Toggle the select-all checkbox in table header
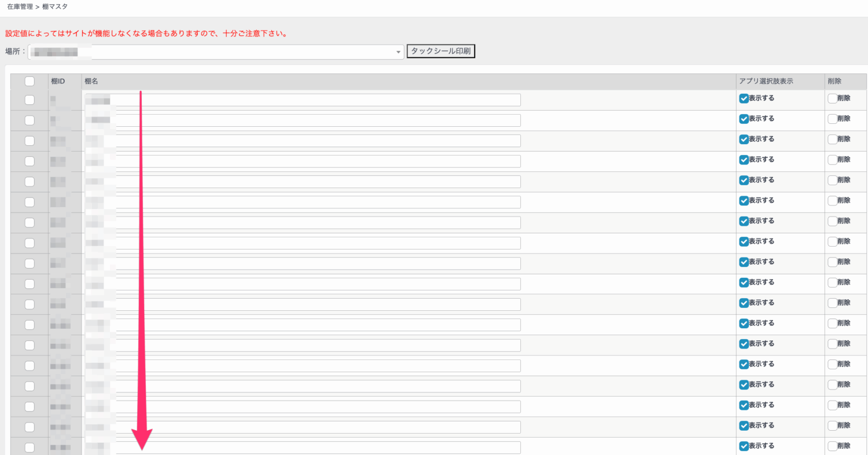 (30, 82)
